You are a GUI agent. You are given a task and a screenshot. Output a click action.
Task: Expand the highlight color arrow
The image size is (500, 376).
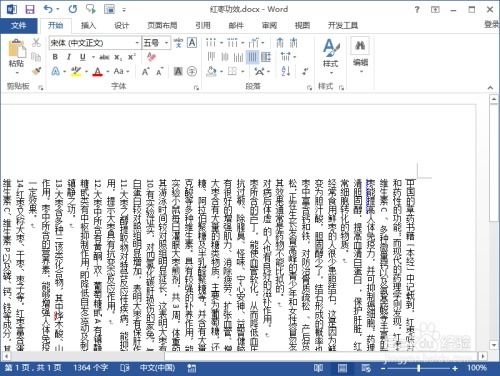(x=86, y=72)
